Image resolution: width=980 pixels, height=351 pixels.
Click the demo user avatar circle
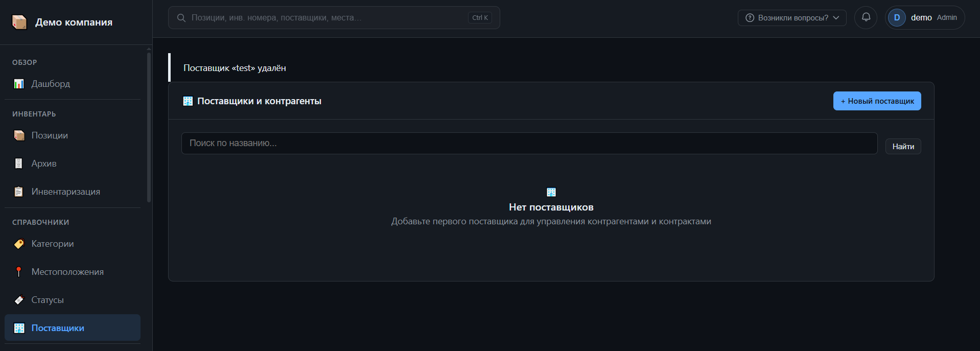click(x=897, y=17)
